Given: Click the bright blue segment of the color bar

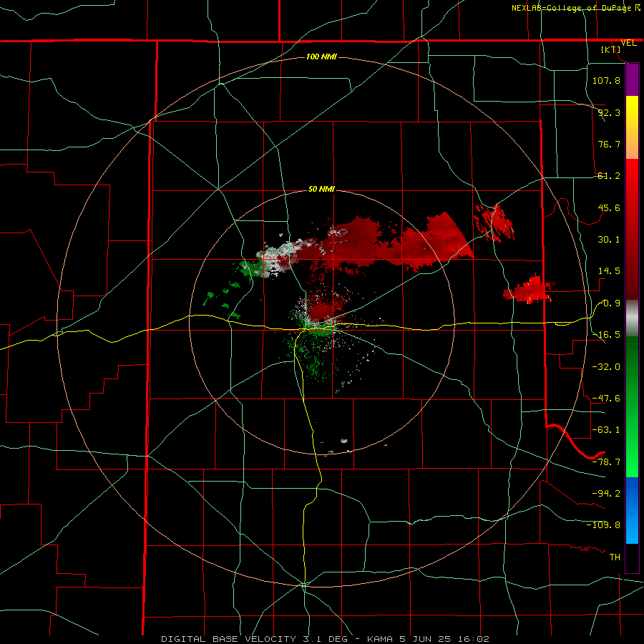Looking at the screenshot, I should pyautogui.click(x=632, y=510).
